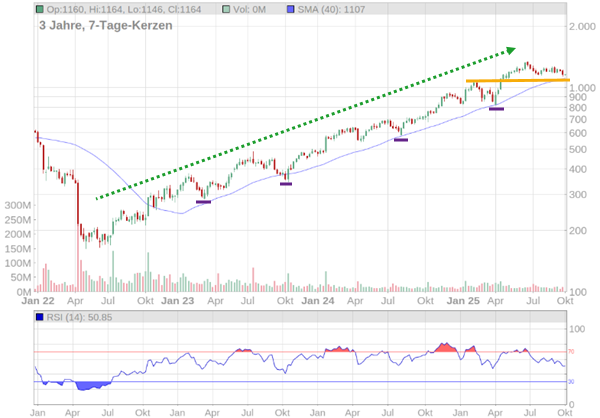
Task: Click the 'RSI (14): 50.85' indicator label
Action: (82, 318)
